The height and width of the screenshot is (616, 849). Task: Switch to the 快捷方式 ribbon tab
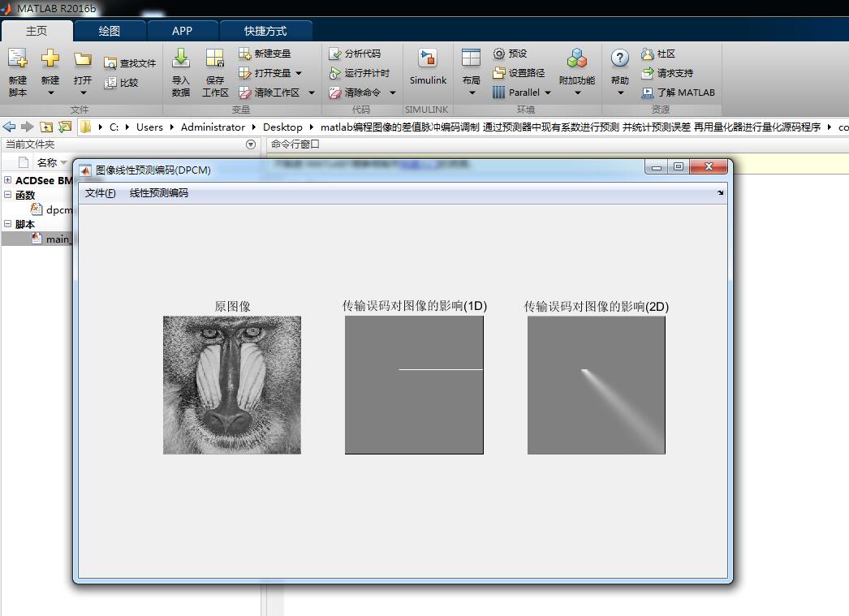265,31
